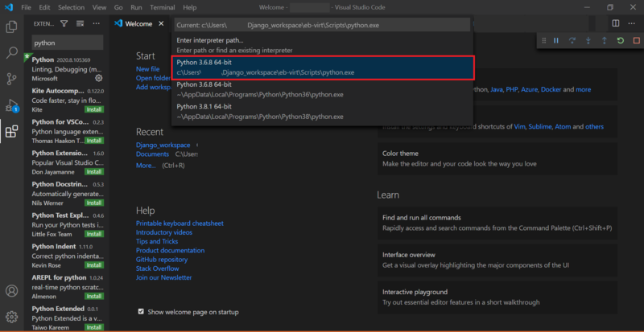Open the Edit menu
The width and height of the screenshot is (644, 332).
(x=44, y=7)
